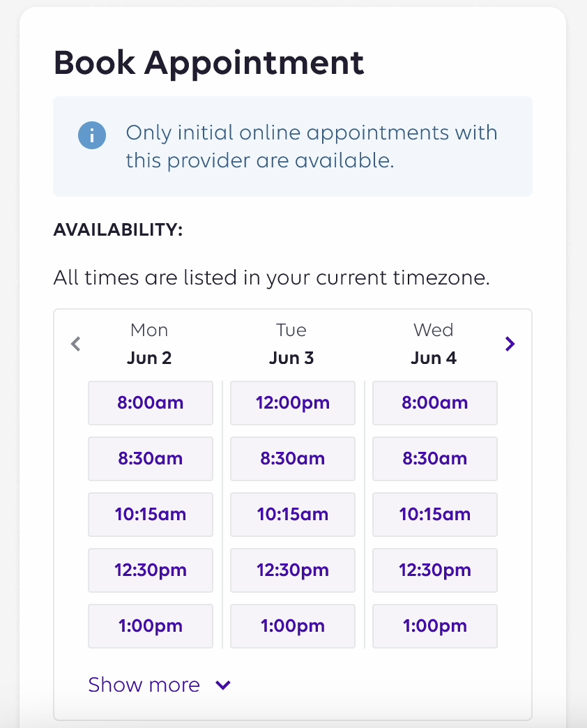The image size is (587, 728).
Task: Select 12:30pm on Tue Jun 3
Action: pos(293,570)
